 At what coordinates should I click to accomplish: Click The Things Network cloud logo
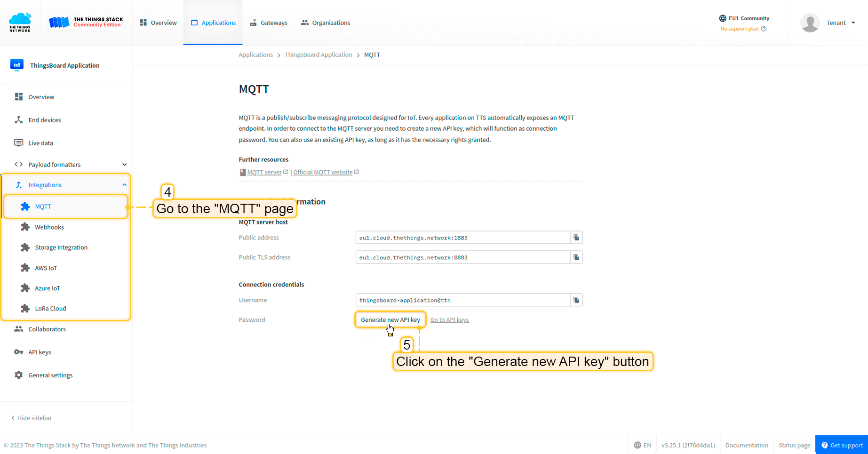click(19, 22)
